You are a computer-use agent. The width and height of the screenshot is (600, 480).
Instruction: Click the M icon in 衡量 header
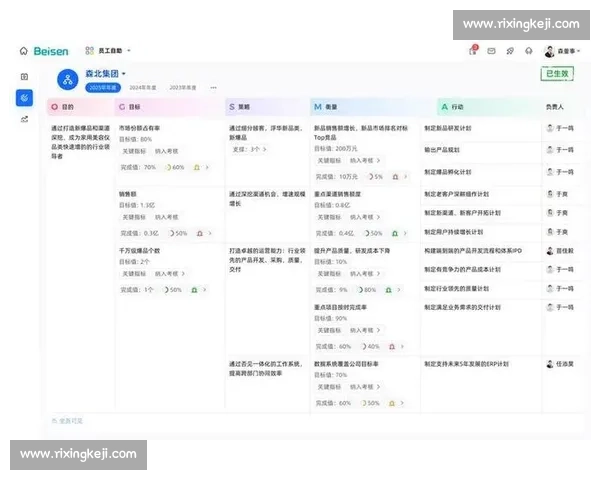[x=318, y=107]
